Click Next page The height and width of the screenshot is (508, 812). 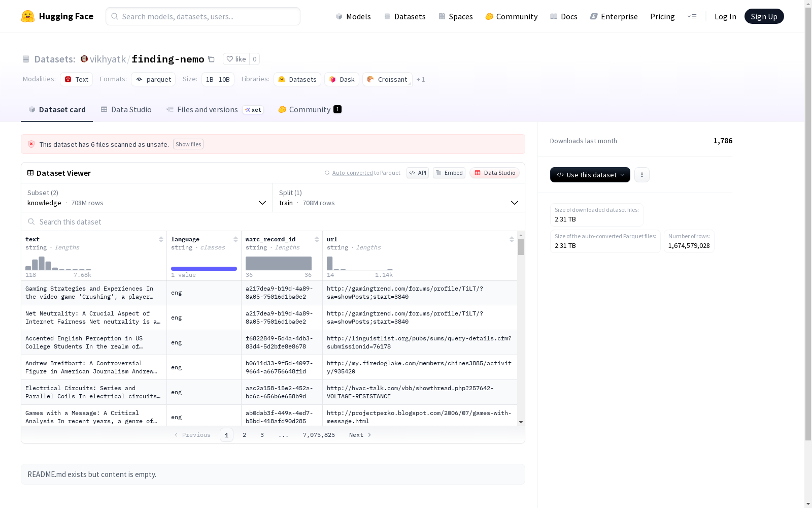click(360, 435)
